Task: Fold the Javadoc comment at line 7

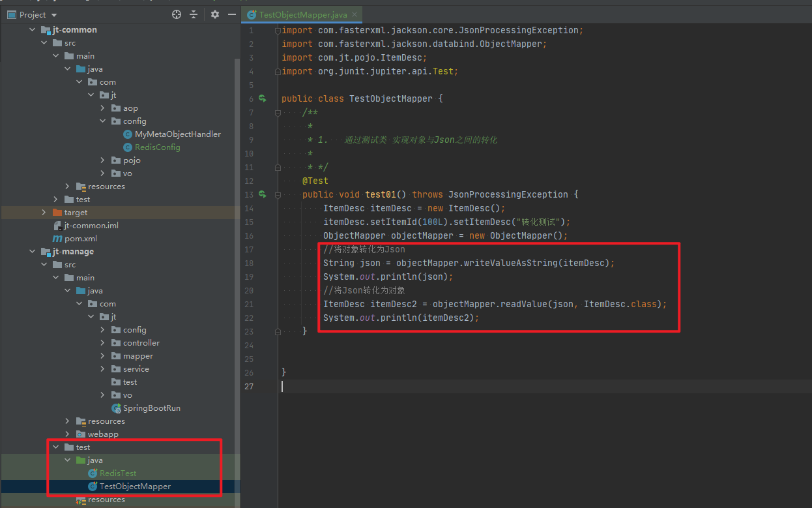Action: pyautogui.click(x=278, y=112)
